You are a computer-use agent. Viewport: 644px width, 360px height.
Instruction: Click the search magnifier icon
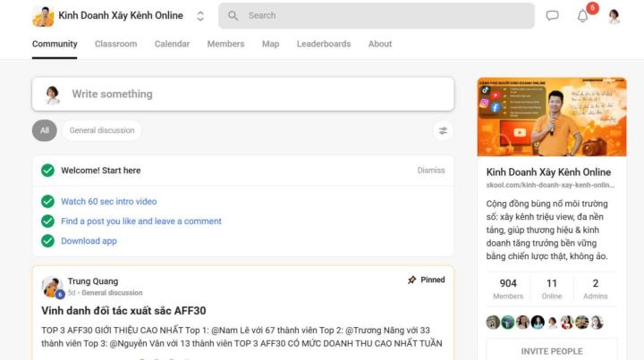(233, 15)
